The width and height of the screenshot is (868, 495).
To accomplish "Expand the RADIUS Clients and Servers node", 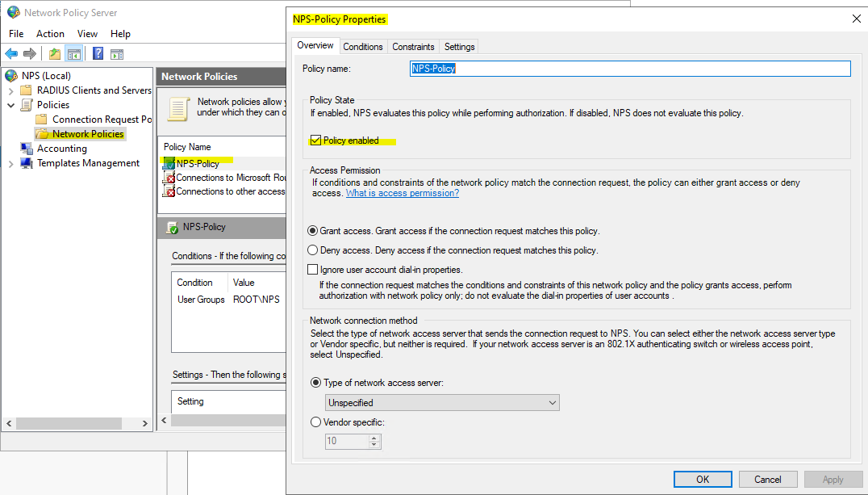I will coord(10,90).
